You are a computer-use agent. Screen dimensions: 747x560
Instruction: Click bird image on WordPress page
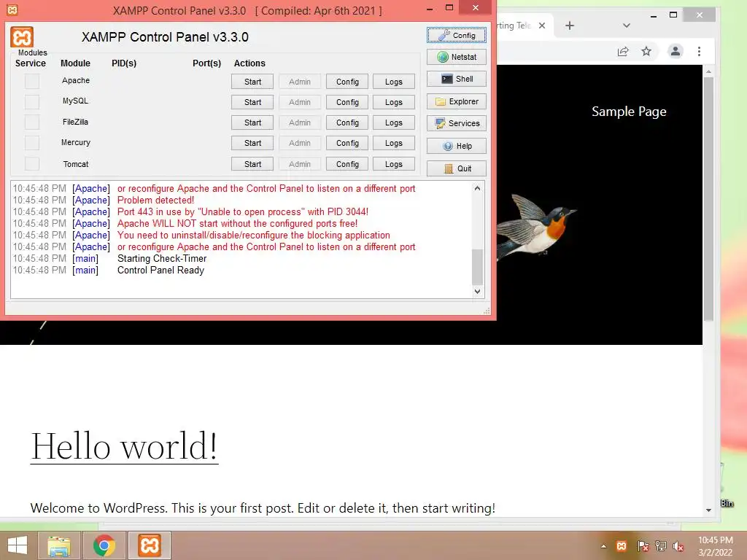536,226
